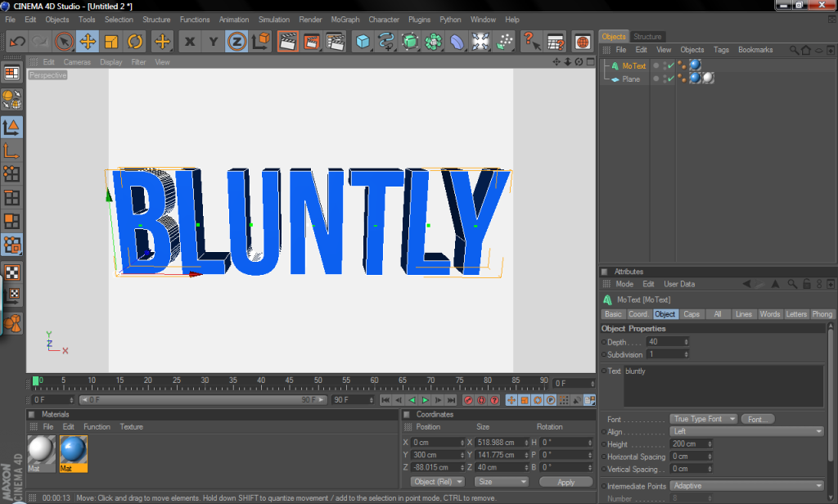Select the Rotate tool
Viewport: 838px width, 504px height.
tap(134, 41)
